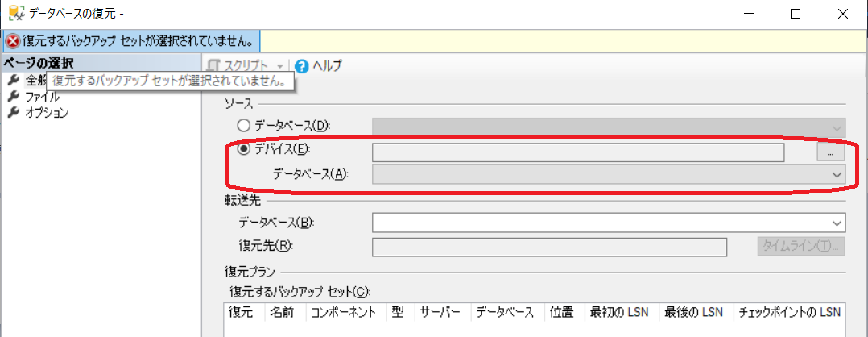Viewport: 868px width, 337px height.
Task: Click the red error icon in the notification bar
Action: 12,40
